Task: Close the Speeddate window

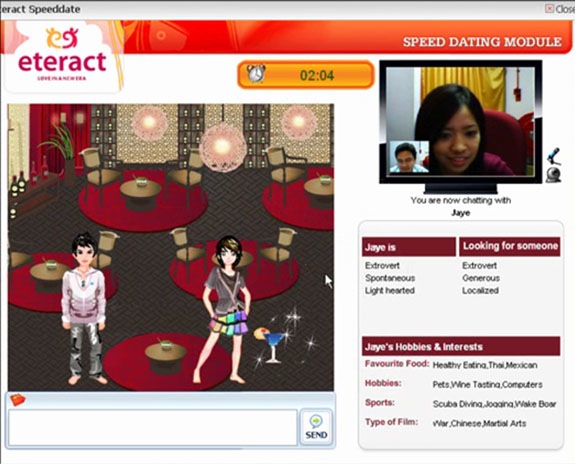Action: coord(560,8)
